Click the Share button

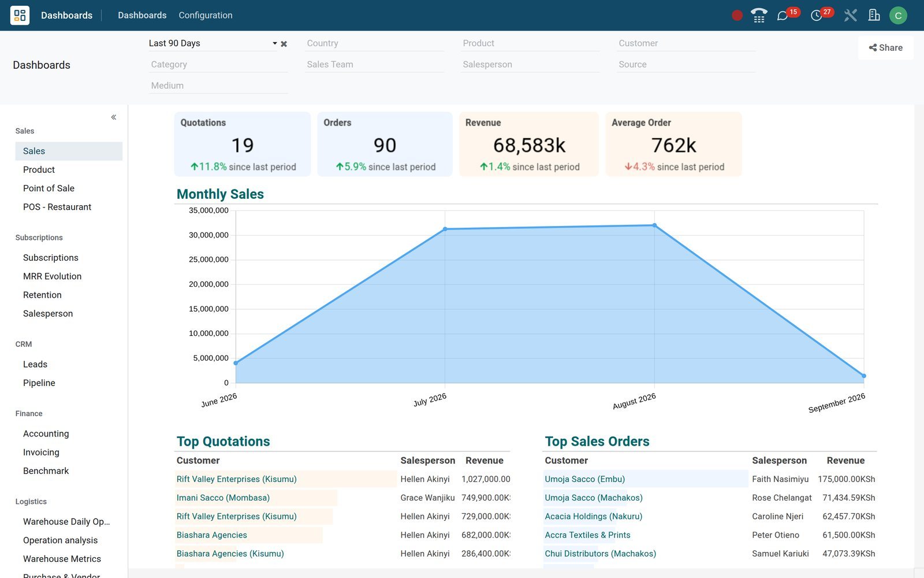[886, 48]
